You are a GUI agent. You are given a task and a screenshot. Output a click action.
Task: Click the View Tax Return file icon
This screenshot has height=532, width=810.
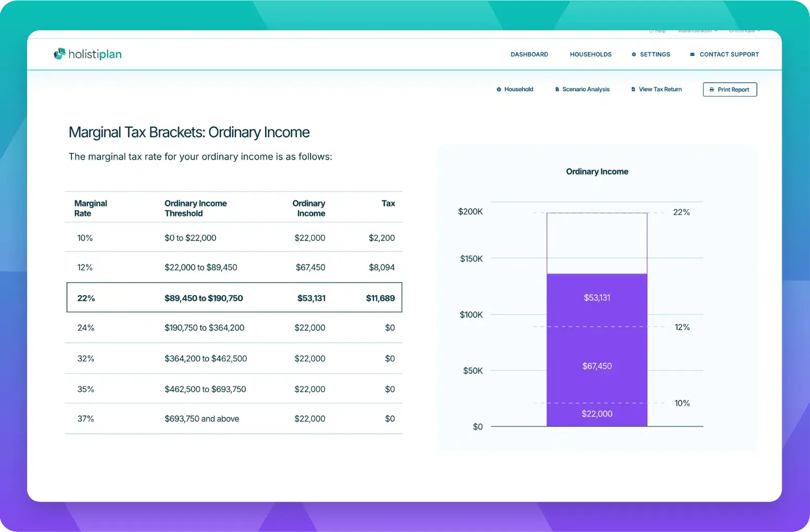pyautogui.click(x=633, y=89)
